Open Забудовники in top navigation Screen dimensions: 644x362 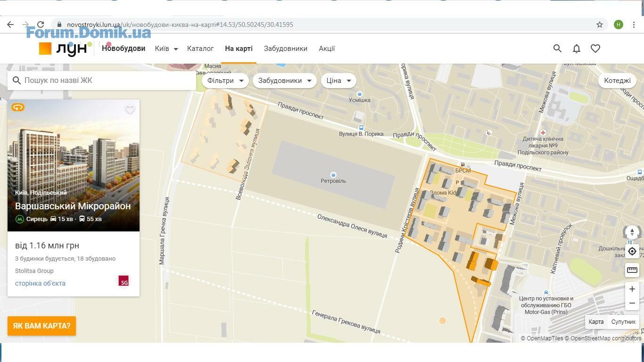click(x=286, y=48)
